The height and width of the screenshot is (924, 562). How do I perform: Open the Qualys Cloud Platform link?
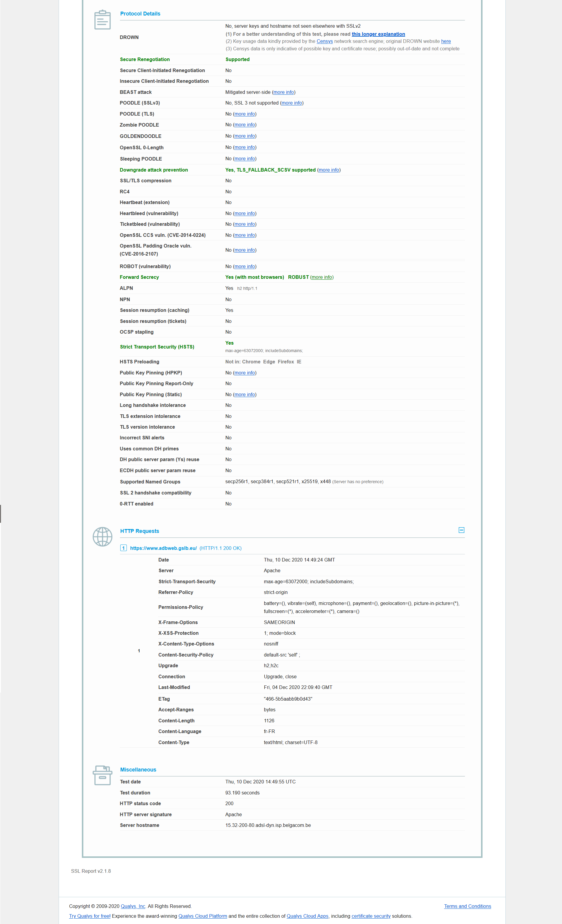click(x=202, y=916)
